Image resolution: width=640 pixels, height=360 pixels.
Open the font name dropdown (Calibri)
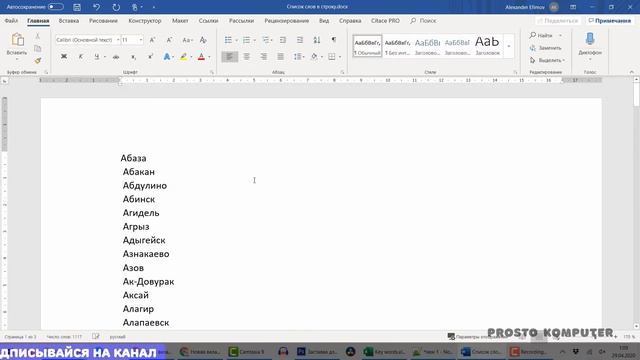[118, 40]
